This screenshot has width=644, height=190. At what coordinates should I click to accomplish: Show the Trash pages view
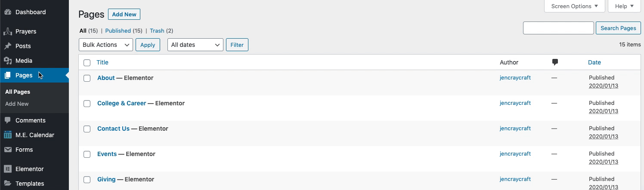[x=157, y=31]
